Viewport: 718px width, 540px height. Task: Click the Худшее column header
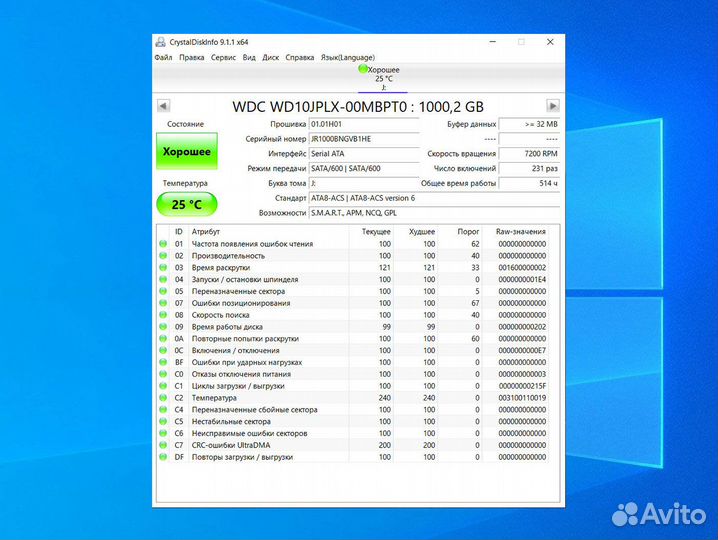[x=415, y=232]
